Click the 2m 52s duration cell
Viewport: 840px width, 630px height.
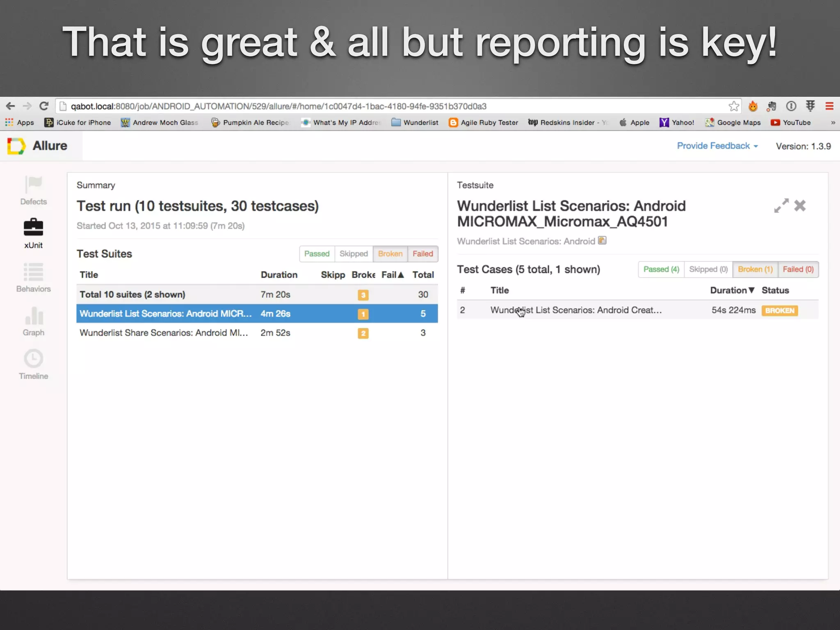point(275,333)
